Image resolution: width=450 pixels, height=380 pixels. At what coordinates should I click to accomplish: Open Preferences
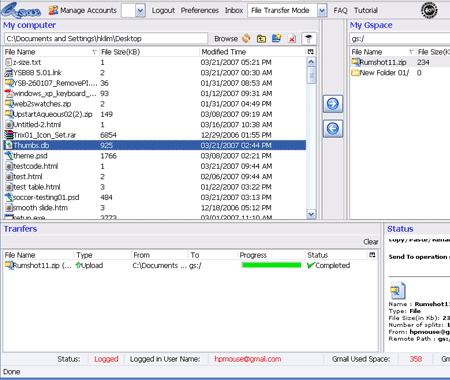click(200, 10)
